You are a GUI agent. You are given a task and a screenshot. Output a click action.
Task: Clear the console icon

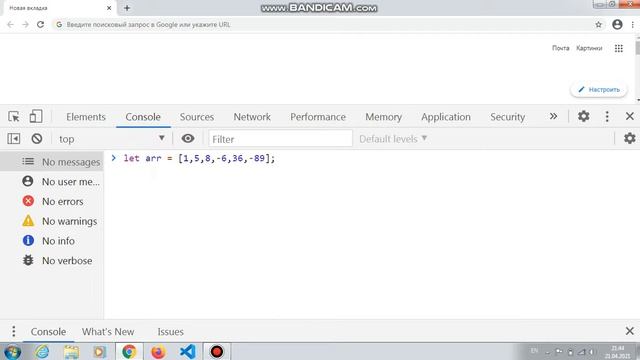click(x=37, y=139)
